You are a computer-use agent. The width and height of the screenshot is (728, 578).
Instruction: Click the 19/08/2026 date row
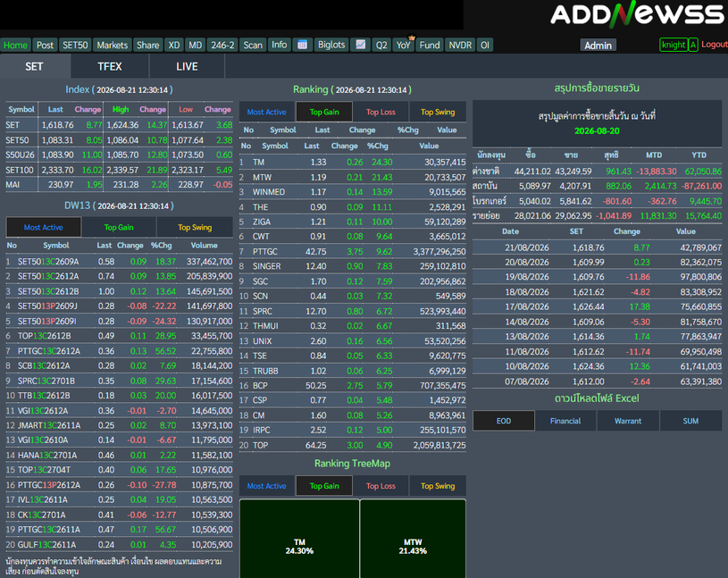(x=597, y=277)
